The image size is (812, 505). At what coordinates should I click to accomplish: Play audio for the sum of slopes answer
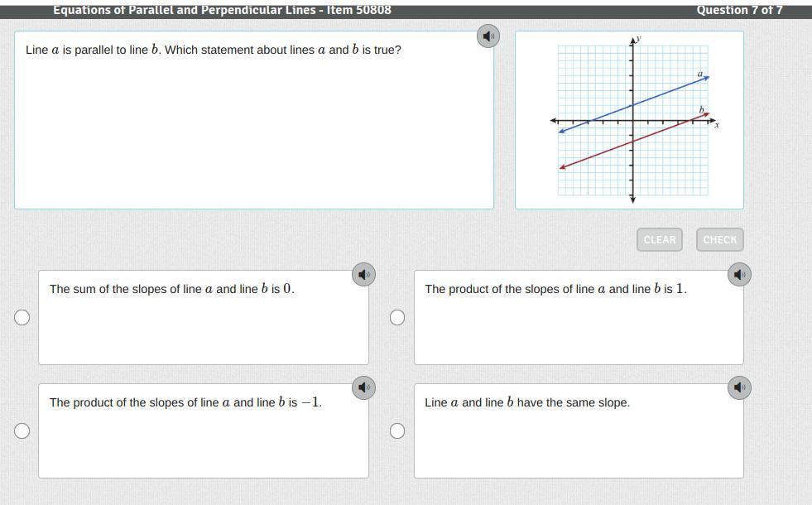click(x=363, y=274)
